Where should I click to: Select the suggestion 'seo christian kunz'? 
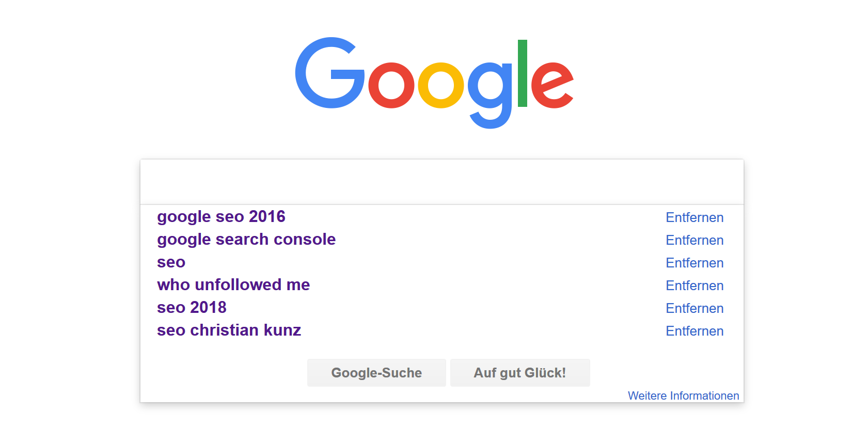pyautogui.click(x=229, y=330)
